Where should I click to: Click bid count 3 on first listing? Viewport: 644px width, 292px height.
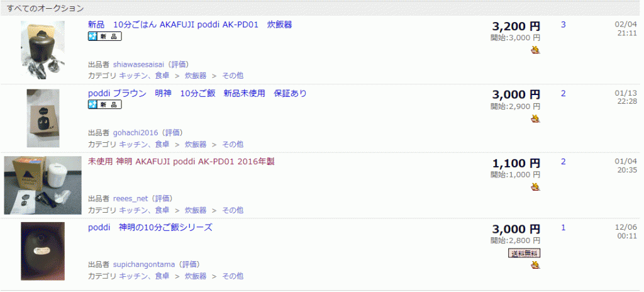[x=563, y=25]
